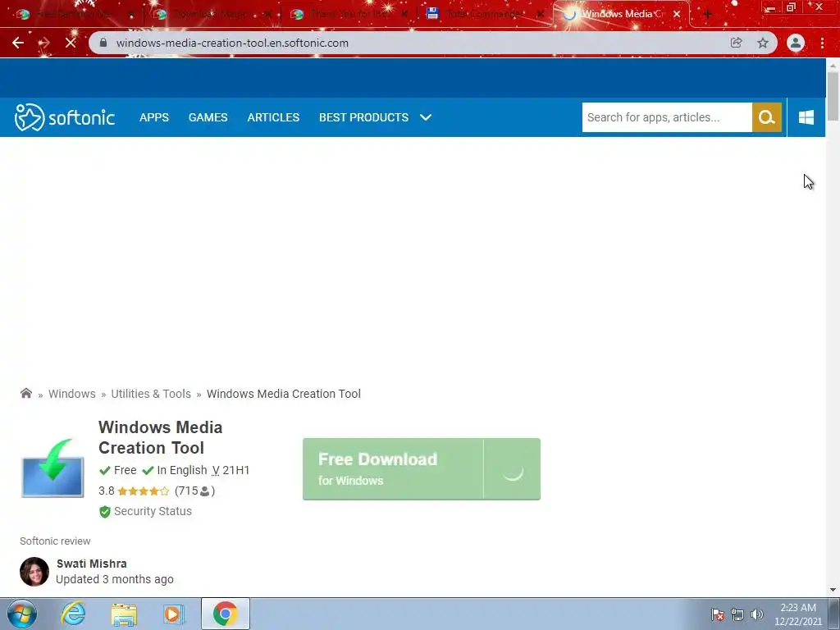Open Chrome's three-dot menu
The image size is (840, 630).
pyautogui.click(x=822, y=43)
